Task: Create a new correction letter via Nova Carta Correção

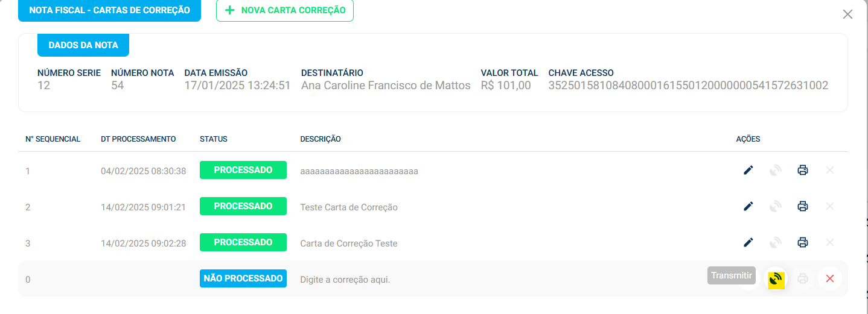Action: 285,10
